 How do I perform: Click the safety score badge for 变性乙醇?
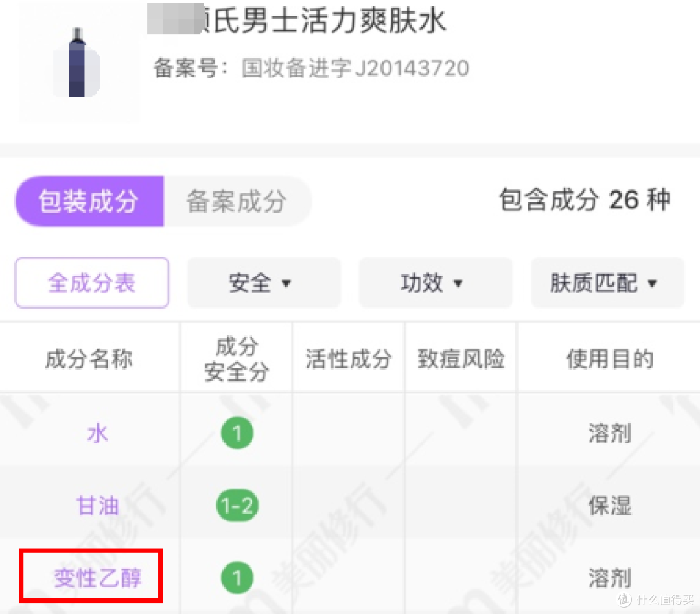(x=237, y=577)
